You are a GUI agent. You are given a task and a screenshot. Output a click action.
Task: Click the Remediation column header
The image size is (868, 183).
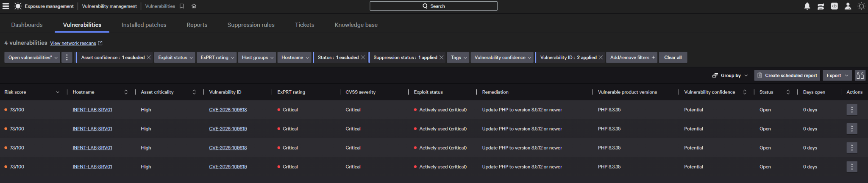(x=495, y=92)
